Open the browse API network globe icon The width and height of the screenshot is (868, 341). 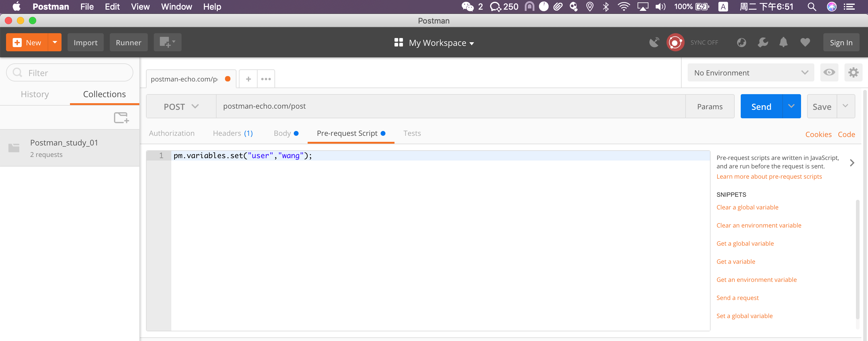click(741, 43)
